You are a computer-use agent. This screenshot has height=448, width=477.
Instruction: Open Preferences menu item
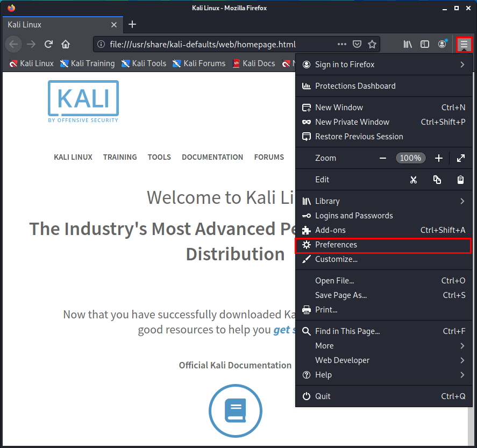(x=383, y=245)
